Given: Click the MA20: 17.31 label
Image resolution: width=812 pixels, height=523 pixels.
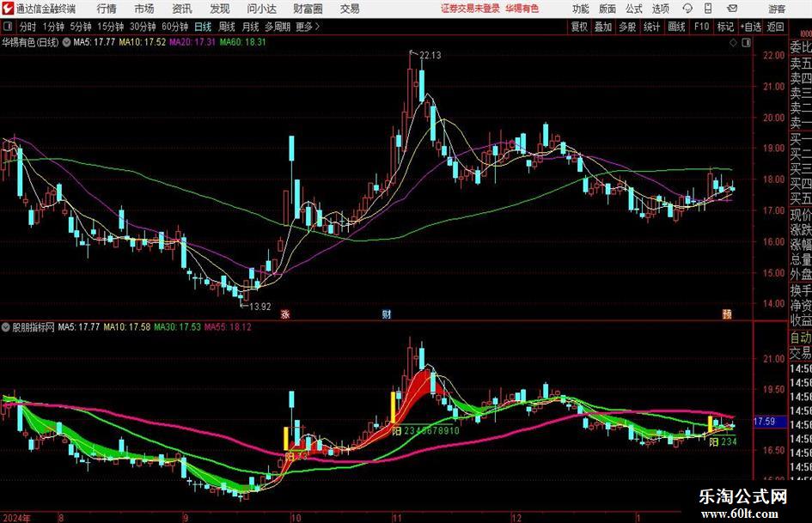Looking at the screenshot, I should pos(192,42).
